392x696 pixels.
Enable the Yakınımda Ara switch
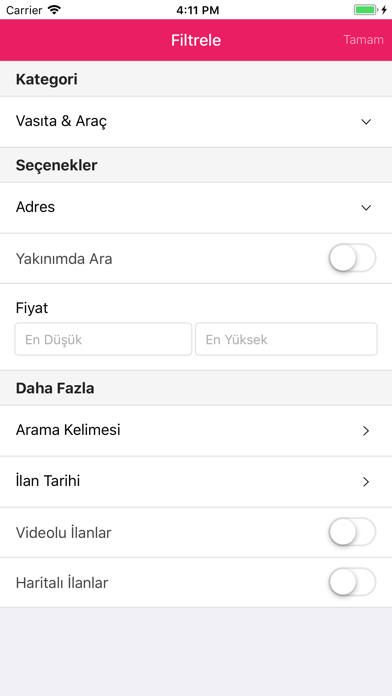pyautogui.click(x=352, y=258)
